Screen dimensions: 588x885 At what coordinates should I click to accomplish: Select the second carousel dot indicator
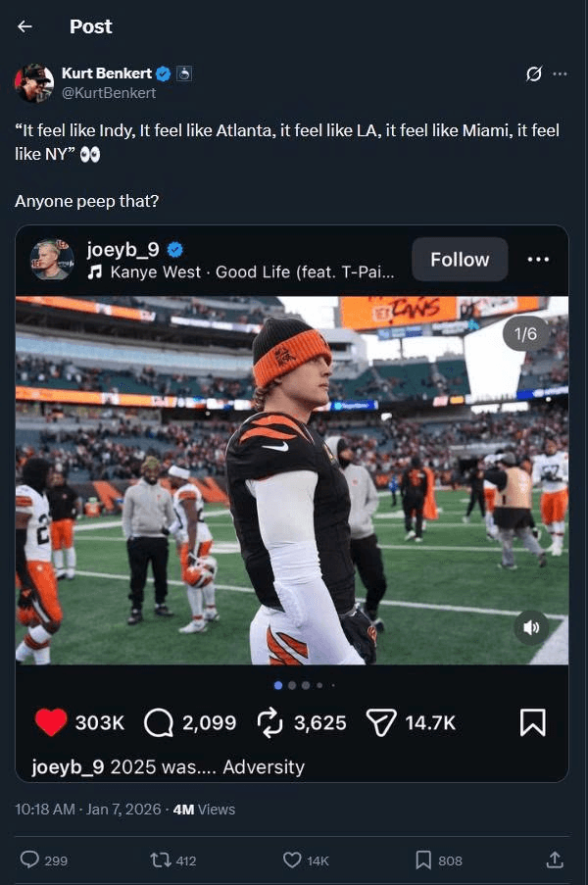point(292,685)
